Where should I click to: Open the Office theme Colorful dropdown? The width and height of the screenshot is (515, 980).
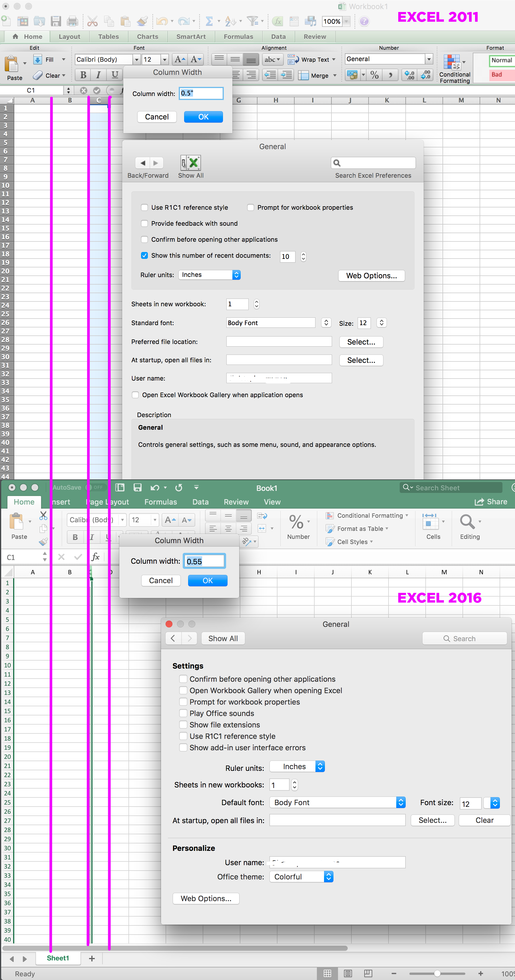click(301, 877)
